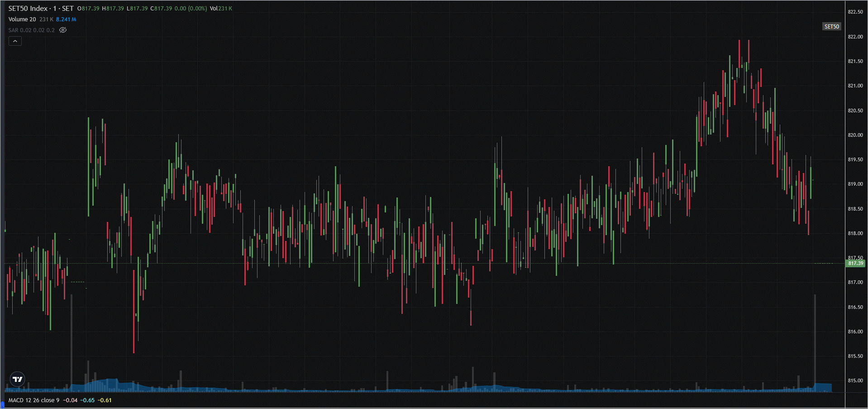Click the 815.00 price axis label

855,380
